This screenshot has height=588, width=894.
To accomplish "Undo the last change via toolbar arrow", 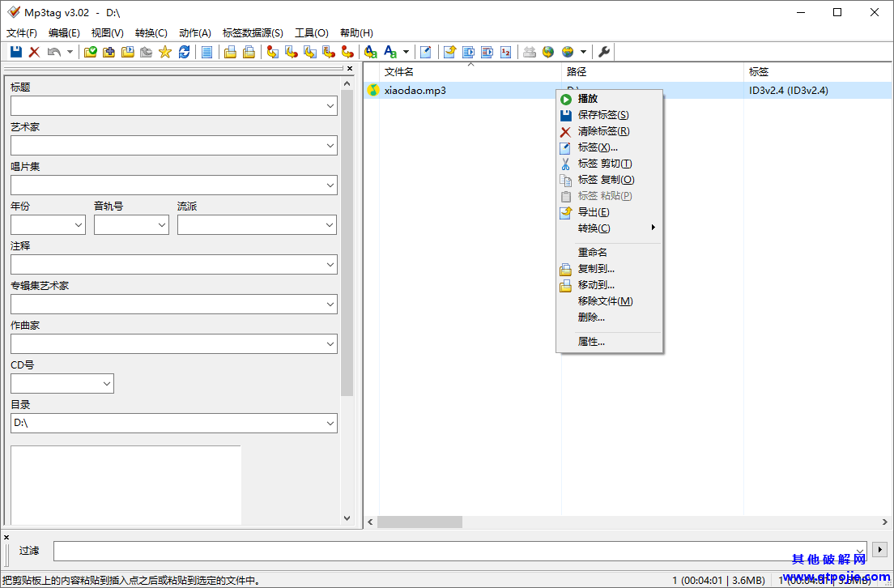I will (54, 52).
